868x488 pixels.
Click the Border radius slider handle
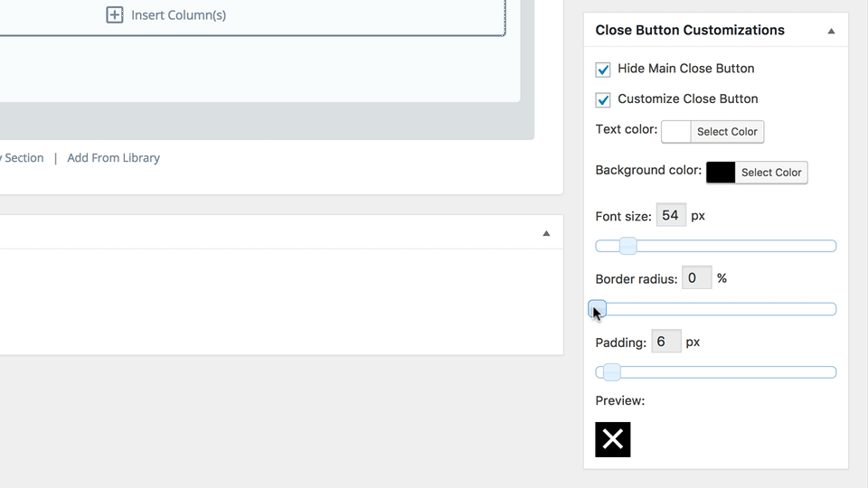598,309
